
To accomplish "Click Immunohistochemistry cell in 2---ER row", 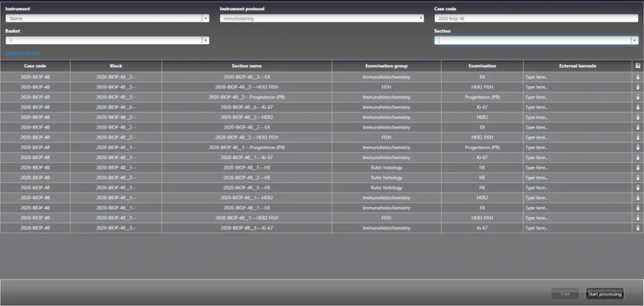I will coord(387,127).
